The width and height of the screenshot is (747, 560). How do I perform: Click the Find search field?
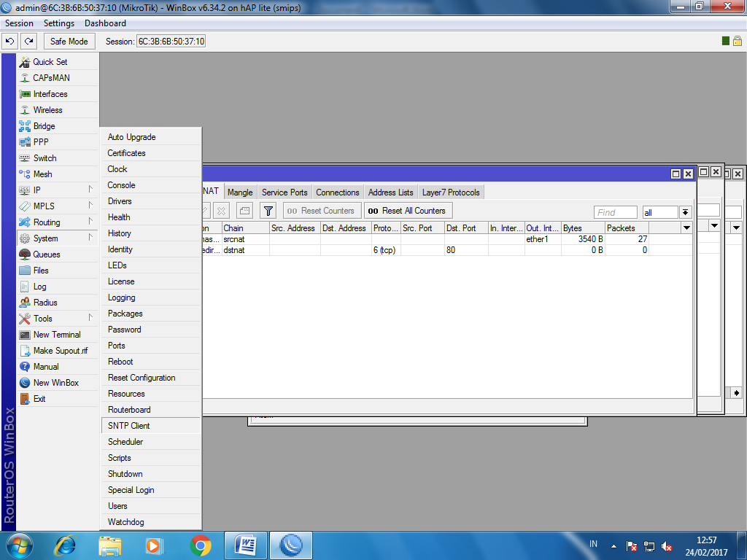(616, 212)
